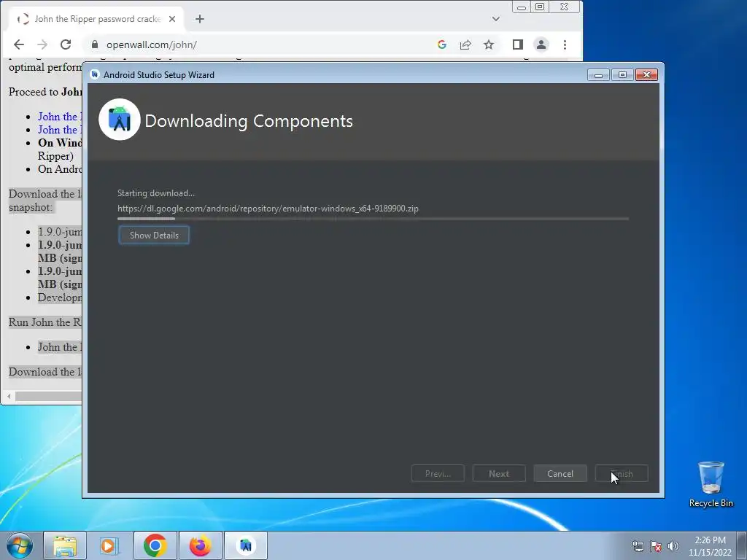Click the share page icon in Chrome
Viewport: 747px width, 560px height.
pyautogui.click(x=465, y=44)
